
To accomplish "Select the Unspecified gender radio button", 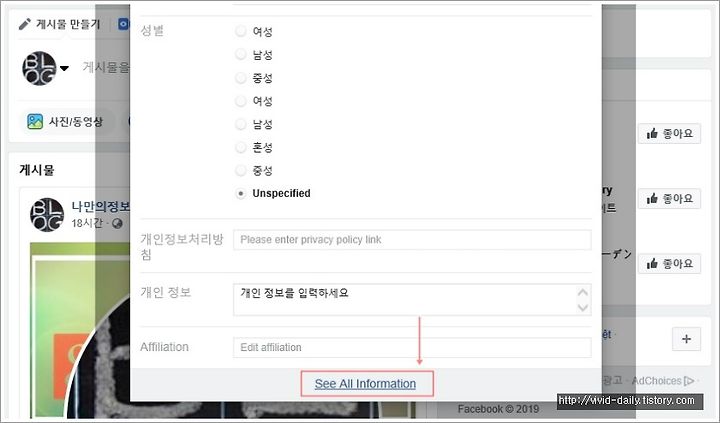I will [241, 193].
